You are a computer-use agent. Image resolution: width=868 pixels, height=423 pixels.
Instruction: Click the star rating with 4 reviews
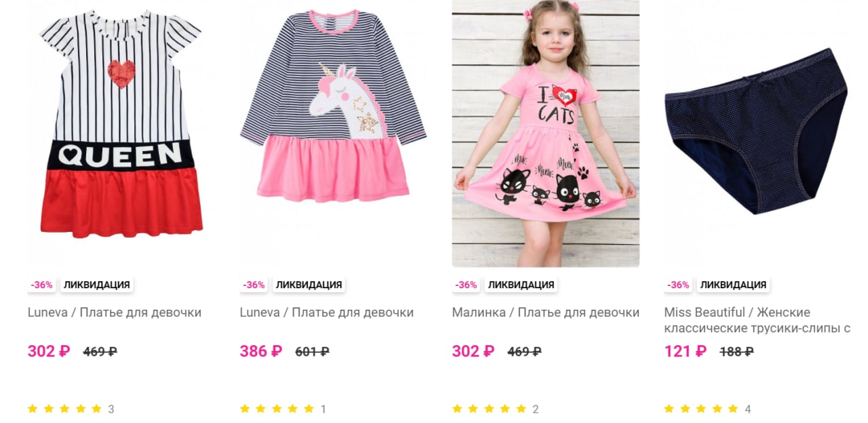pos(708,409)
